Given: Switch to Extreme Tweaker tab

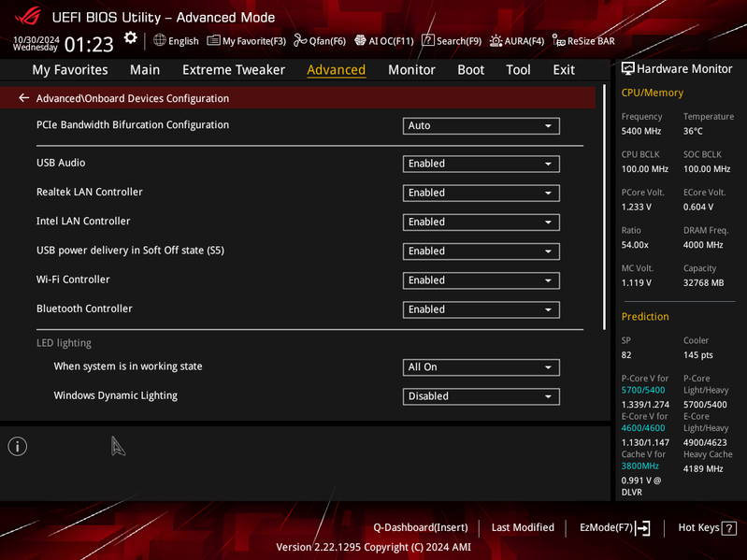Looking at the screenshot, I should pyautogui.click(x=234, y=70).
